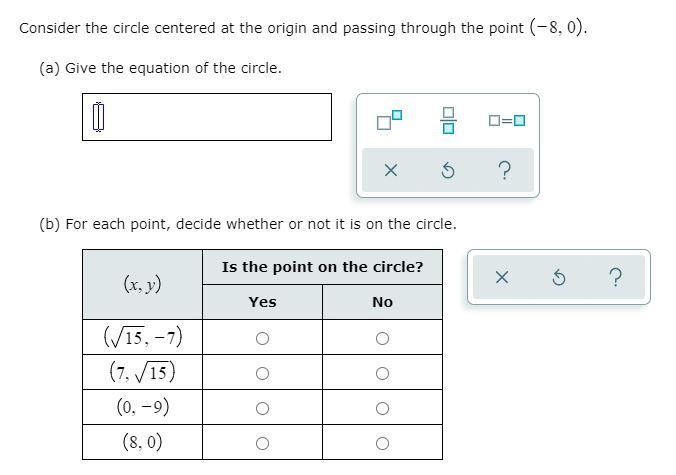Viewport: 676px width, 475px height.
Task: Insert equals sign template from palette
Action: 507,120
